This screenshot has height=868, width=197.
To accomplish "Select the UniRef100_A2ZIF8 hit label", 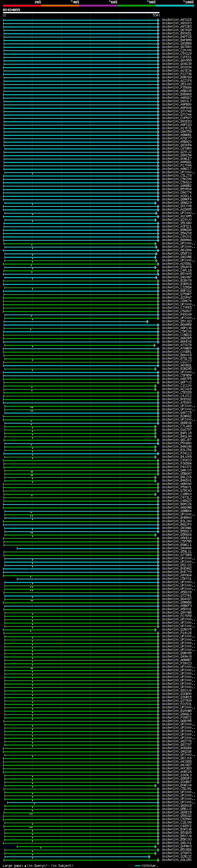I will (x=177, y=81).
